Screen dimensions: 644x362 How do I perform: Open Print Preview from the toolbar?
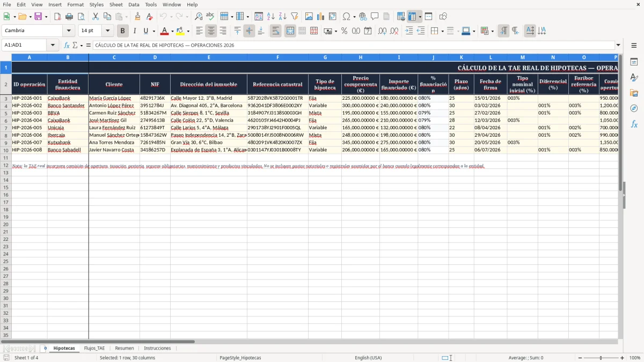click(81, 17)
